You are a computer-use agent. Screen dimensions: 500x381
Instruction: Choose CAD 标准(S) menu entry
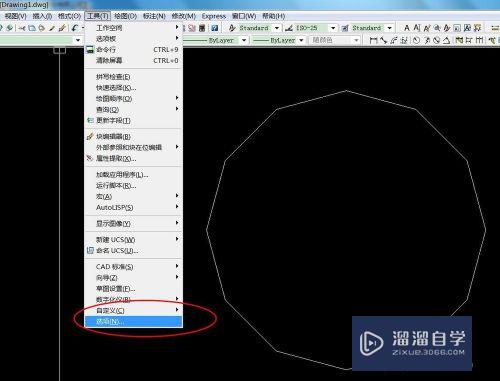[x=133, y=267]
